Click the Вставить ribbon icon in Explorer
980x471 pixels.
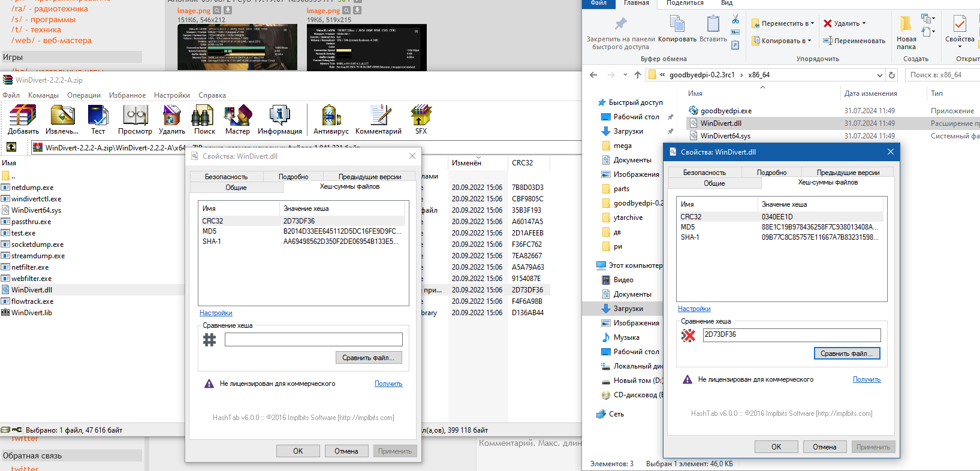[x=713, y=29]
